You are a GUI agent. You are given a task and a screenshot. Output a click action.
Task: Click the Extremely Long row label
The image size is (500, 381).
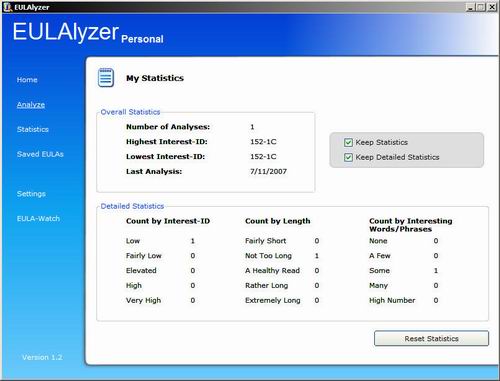tap(273, 300)
